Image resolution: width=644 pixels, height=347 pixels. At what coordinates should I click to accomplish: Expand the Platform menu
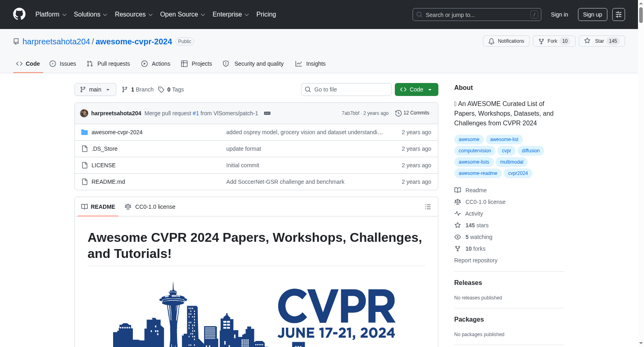[x=51, y=15]
